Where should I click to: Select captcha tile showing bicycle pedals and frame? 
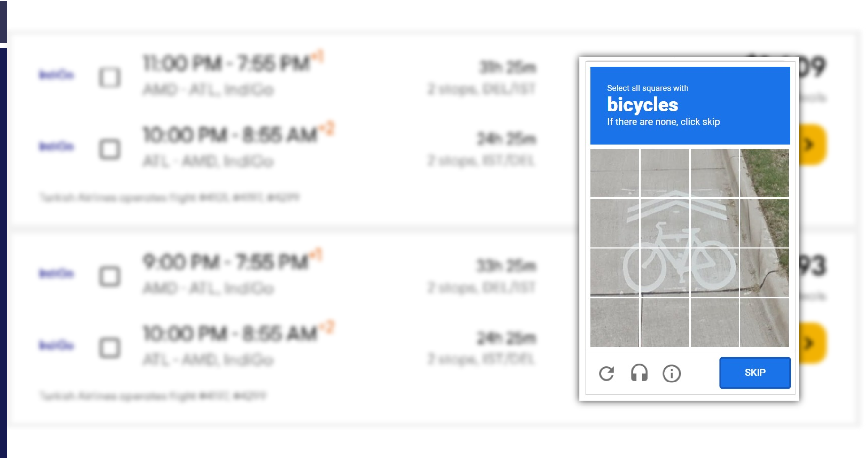coord(665,272)
